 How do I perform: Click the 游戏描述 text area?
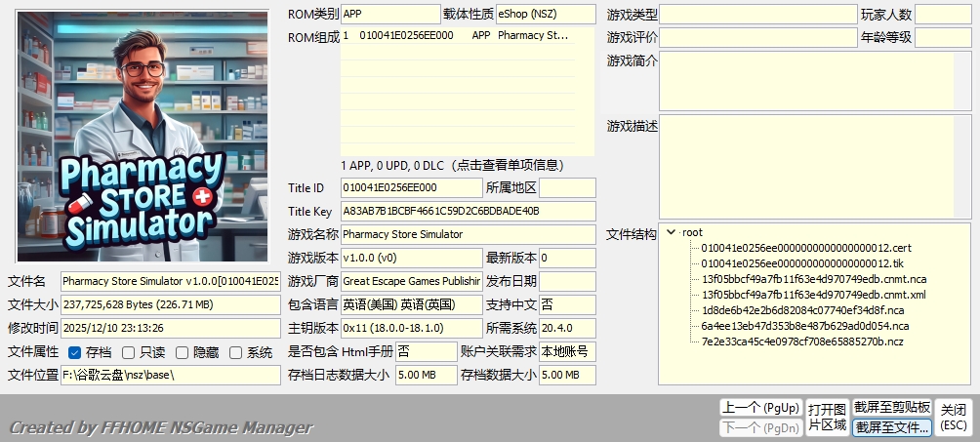806,166
